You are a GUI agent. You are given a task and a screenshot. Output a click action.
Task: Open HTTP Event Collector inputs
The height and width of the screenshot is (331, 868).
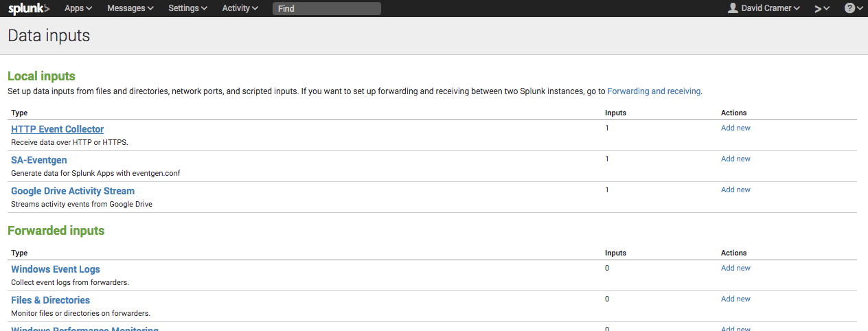(58, 129)
